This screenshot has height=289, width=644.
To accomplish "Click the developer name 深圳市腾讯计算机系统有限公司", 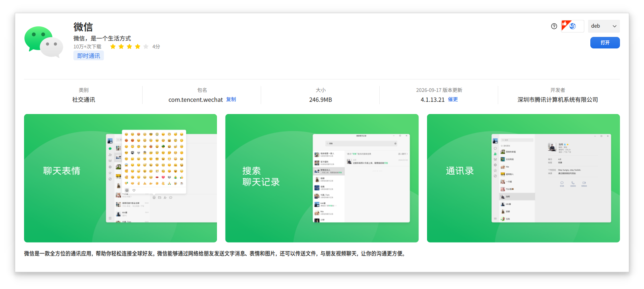I will click(x=558, y=100).
